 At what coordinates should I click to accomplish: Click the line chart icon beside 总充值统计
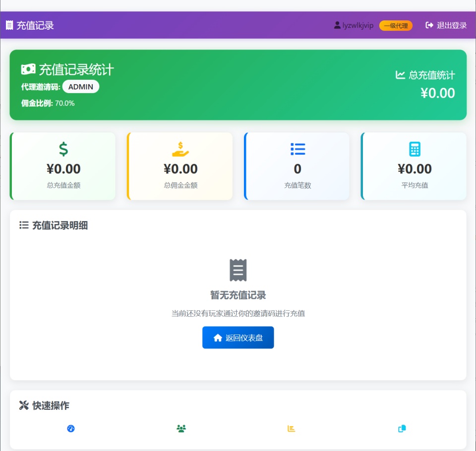tap(400, 75)
